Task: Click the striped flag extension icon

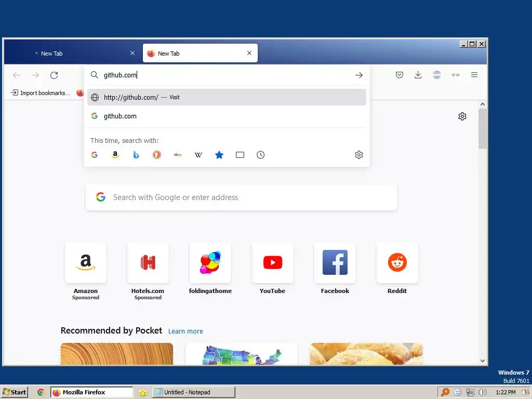Action: point(436,75)
